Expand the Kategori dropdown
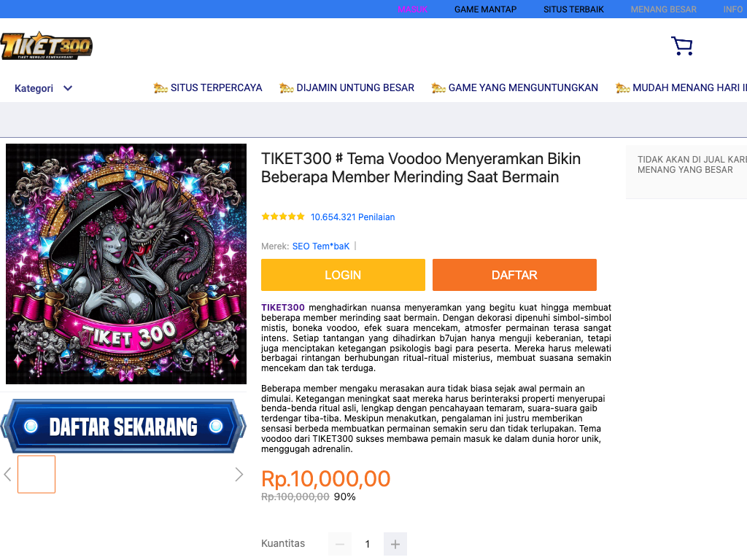Image resolution: width=747 pixels, height=560 pixels. click(x=43, y=88)
